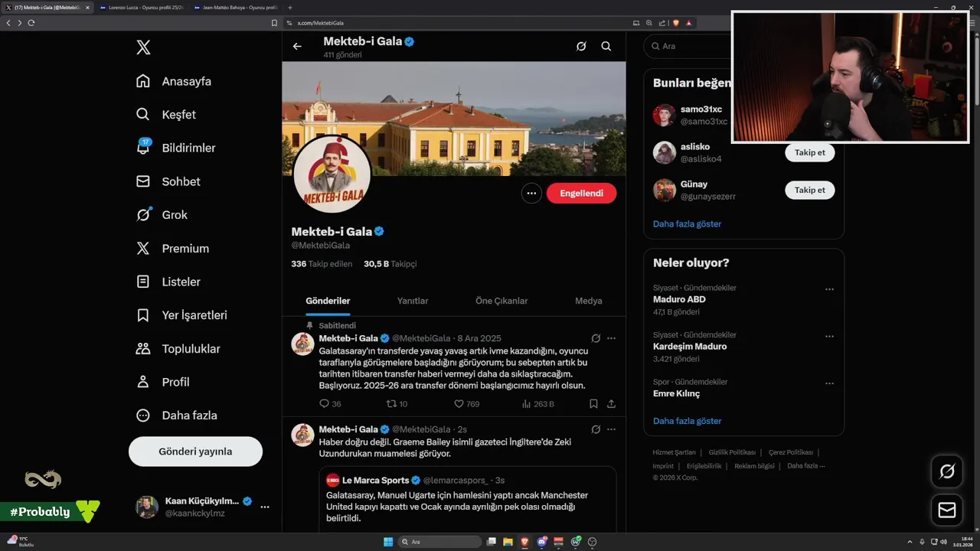Screen dimensions: 980x551
Task: Click Grok icon in profile header
Action: [581, 46]
